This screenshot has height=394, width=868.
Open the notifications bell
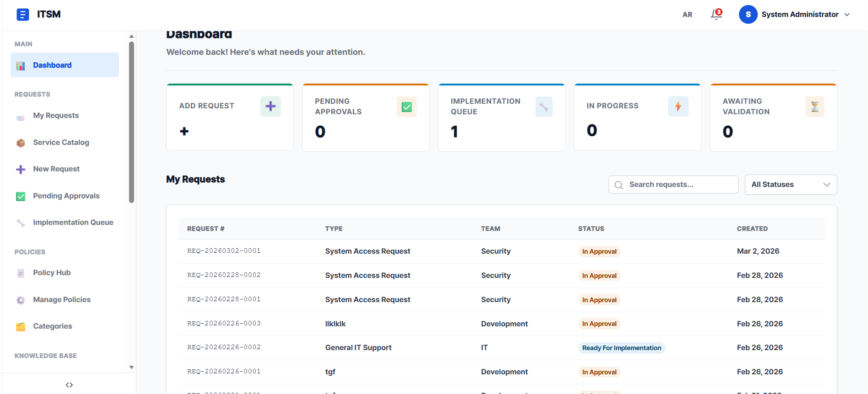pyautogui.click(x=716, y=14)
